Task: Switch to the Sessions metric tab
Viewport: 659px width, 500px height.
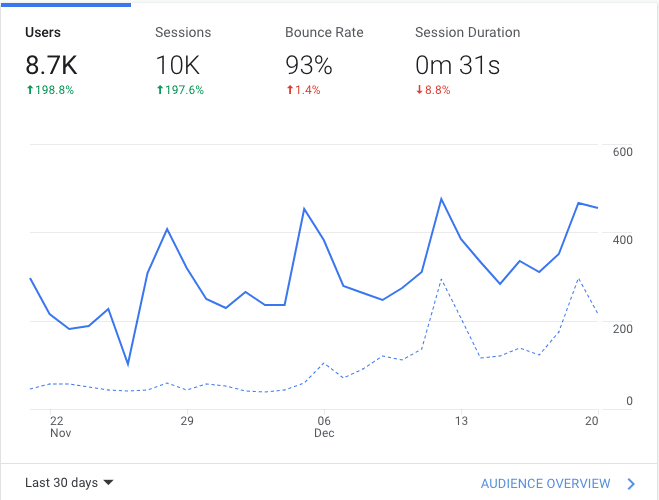Action: 183,32
